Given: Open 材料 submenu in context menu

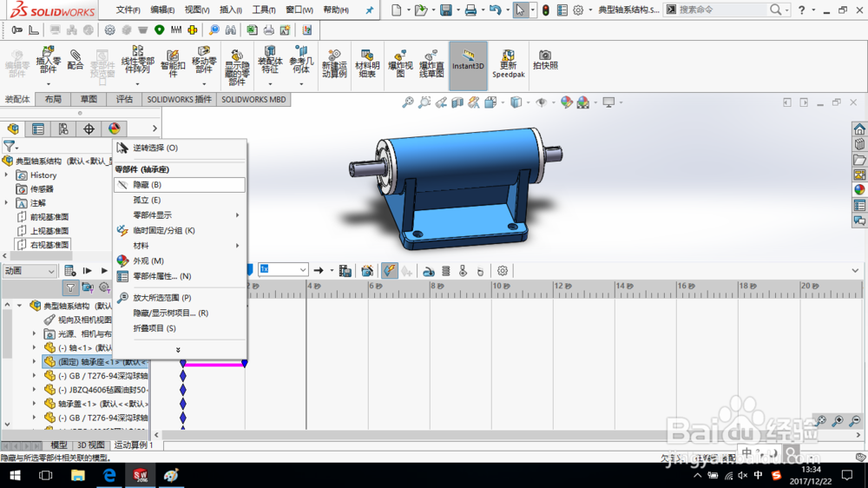Looking at the screenshot, I should tap(180, 246).
